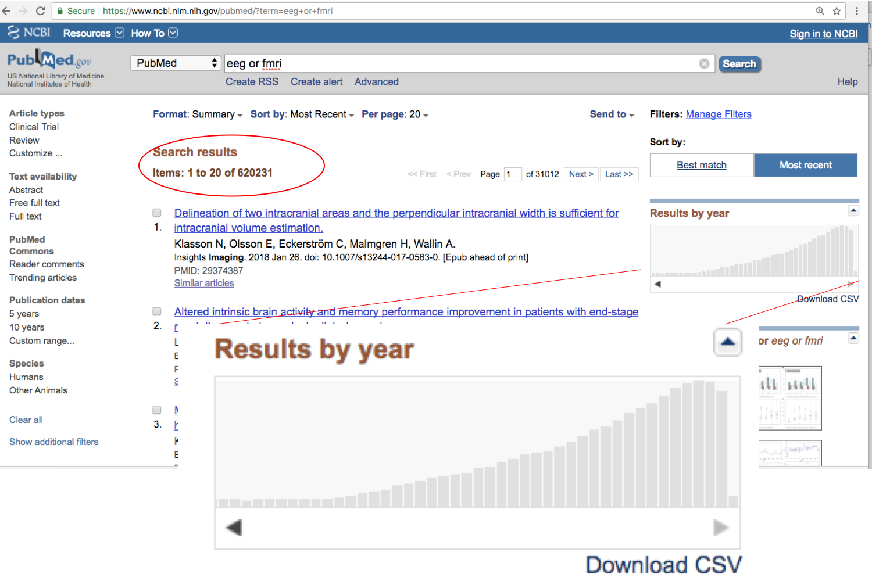872x588 pixels.
Task: Click the enlarged collapse arrow button
Action: pyautogui.click(x=728, y=342)
